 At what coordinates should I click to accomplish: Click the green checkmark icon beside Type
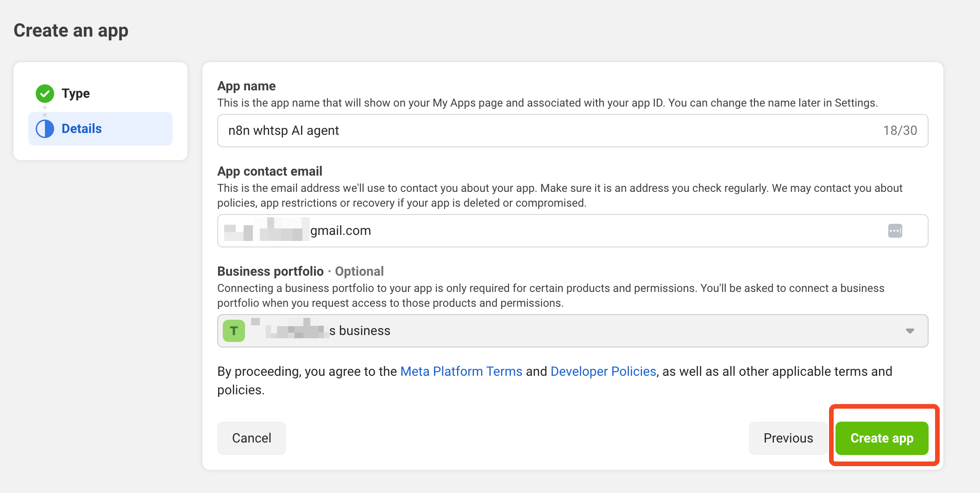(x=45, y=94)
